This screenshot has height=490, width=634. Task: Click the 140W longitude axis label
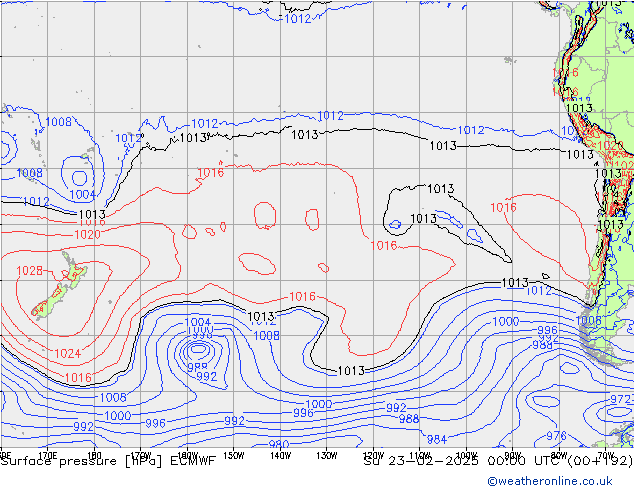coord(280,456)
